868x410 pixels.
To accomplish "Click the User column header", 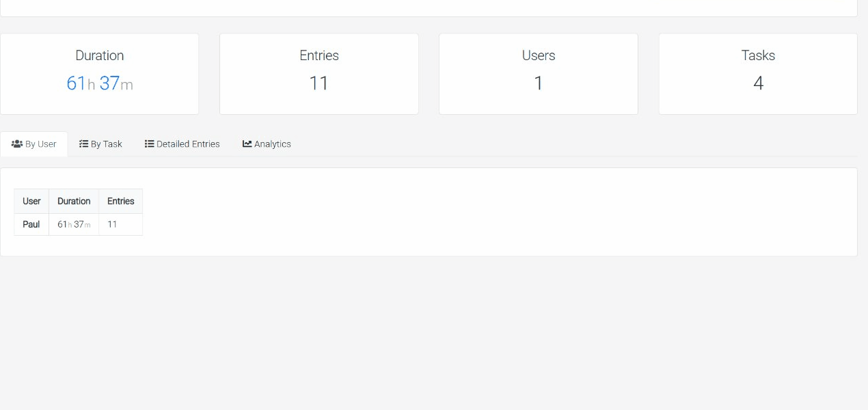I will (31, 201).
